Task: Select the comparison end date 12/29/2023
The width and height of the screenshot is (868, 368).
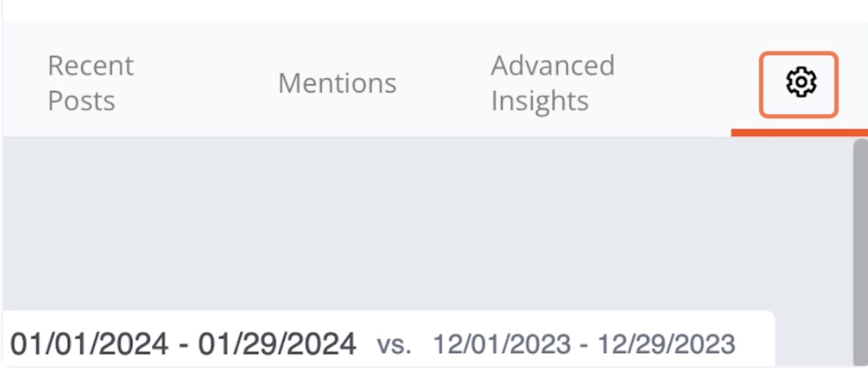Action: click(x=666, y=344)
